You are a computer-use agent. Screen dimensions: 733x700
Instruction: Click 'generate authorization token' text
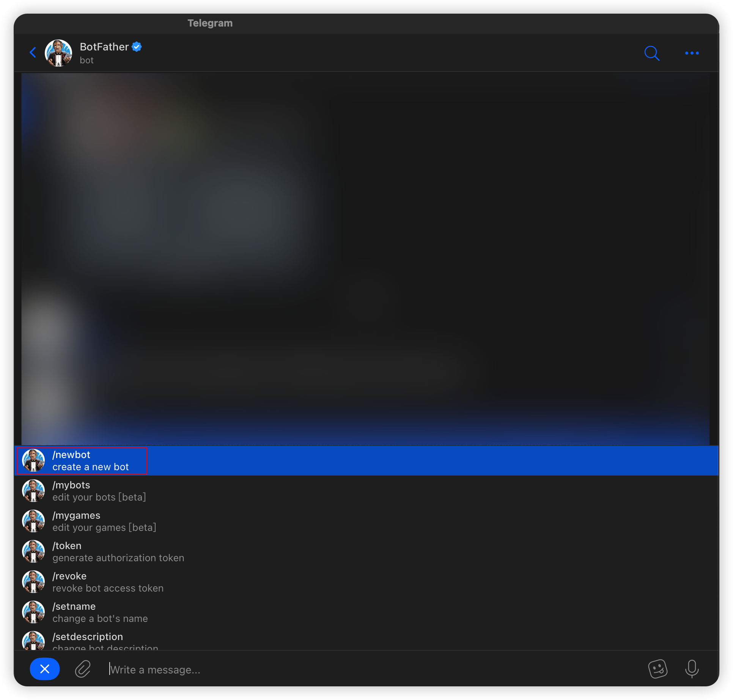click(118, 558)
